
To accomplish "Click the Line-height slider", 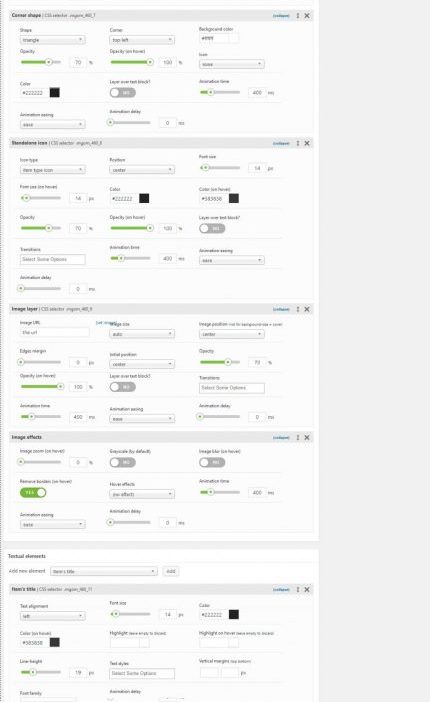I will (41, 672).
